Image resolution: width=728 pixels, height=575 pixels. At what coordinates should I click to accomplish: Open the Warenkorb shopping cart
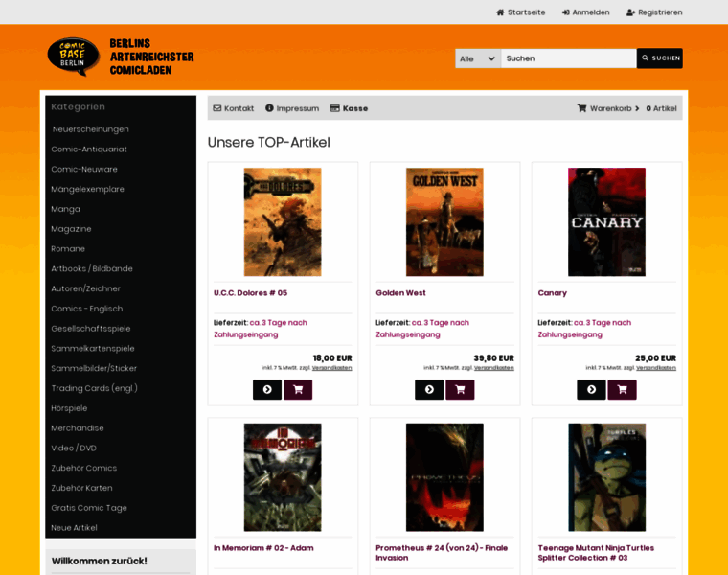607,108
